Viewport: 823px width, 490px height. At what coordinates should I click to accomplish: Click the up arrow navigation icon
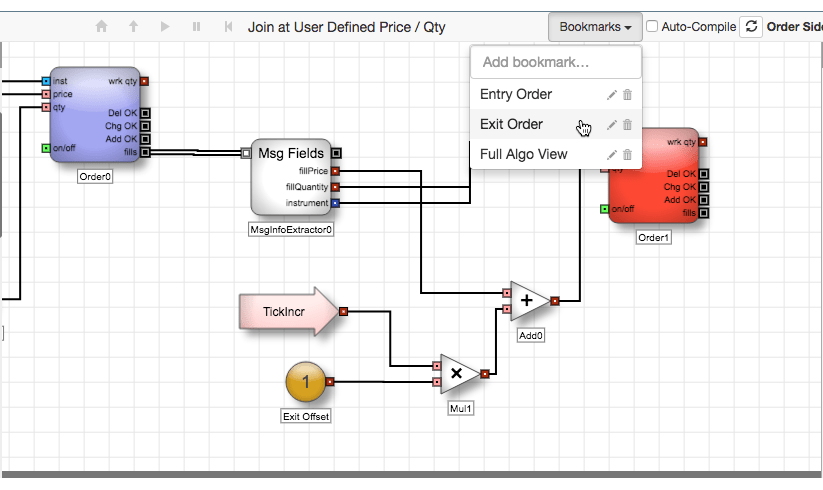pyautogui.click(x=133, y=26)
